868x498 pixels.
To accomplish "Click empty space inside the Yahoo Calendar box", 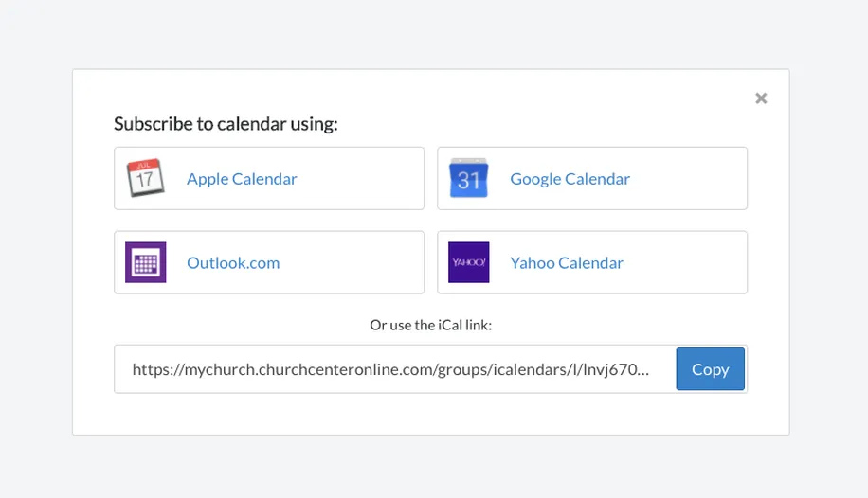I will pyautogui.click(x=692, y=262).
